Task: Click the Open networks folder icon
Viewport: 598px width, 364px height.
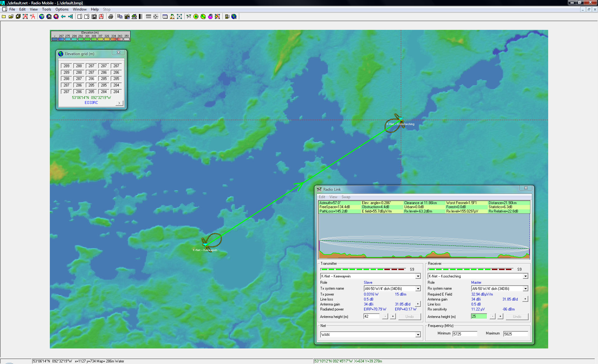Action: tap(11, 16)
